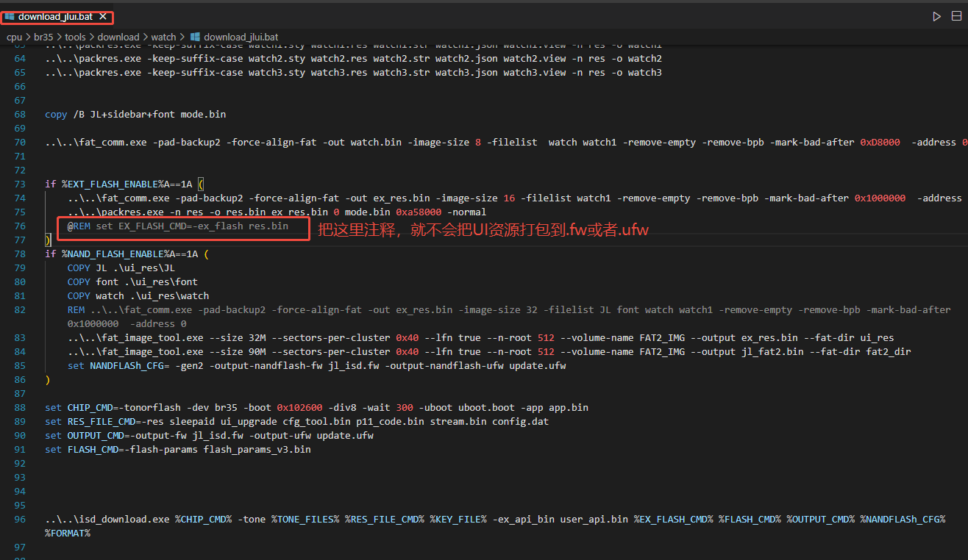Open the cpu breadcrumb segment

(15, 37)
